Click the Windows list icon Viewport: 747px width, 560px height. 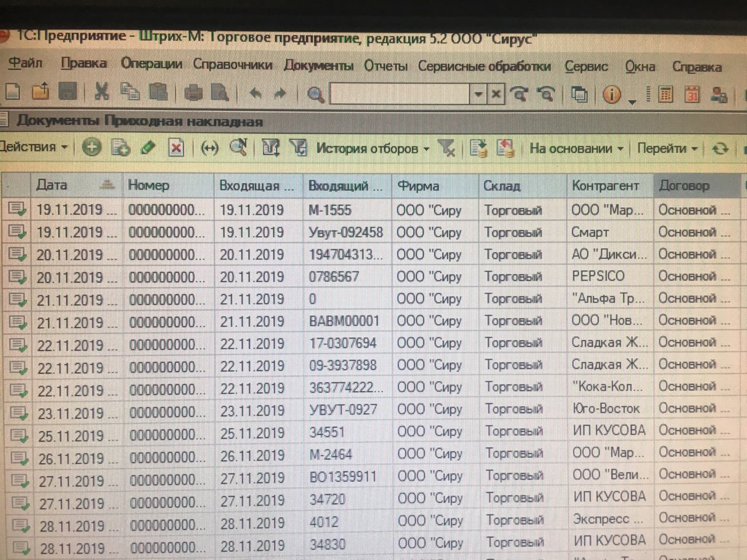coord(579,94)
